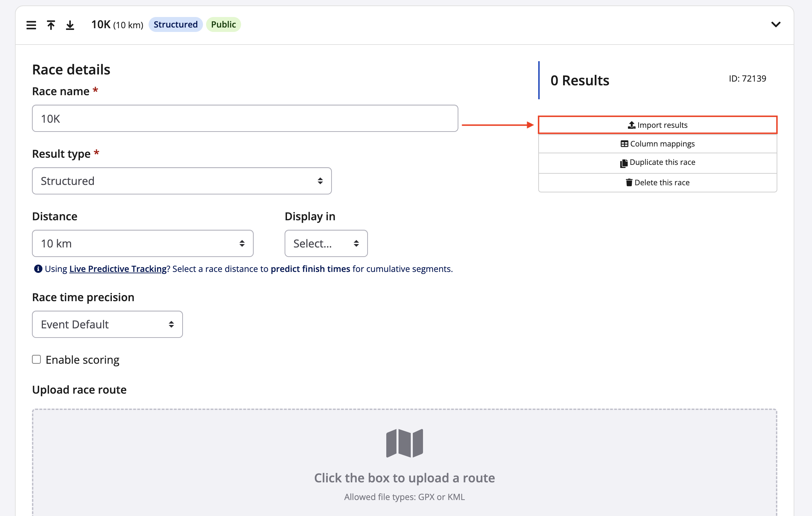Click the box to upload a route
Screen dimensions: 812x516
coord(404,478)
